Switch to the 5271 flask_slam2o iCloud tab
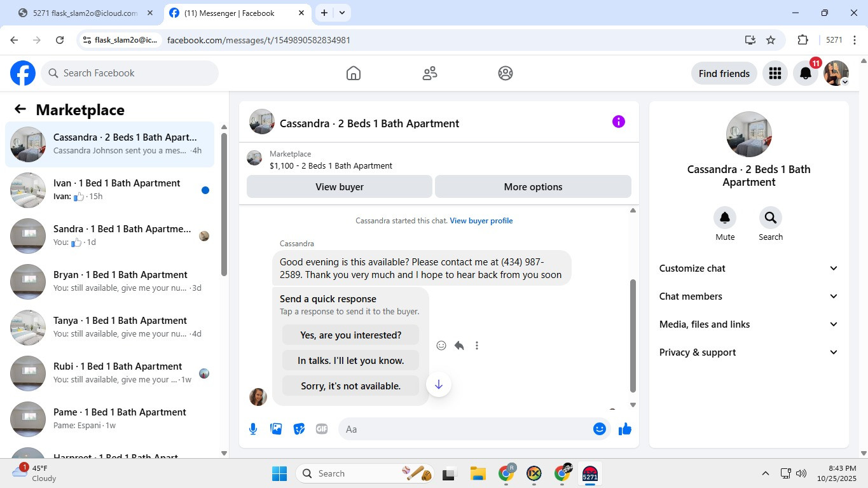868x488 pixels. (86, 13)
